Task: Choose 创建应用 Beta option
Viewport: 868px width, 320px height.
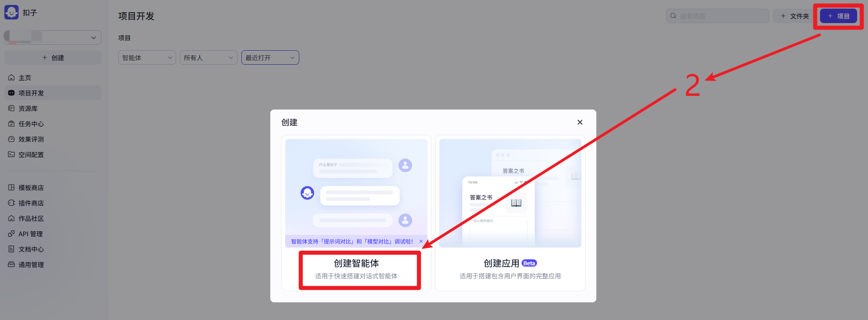Action: (510, 213)
